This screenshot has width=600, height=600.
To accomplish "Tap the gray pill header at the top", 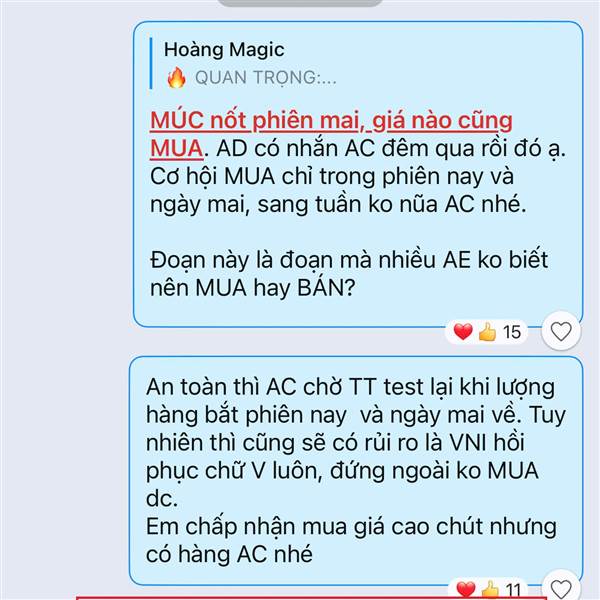I will click(x=300, y=3).
